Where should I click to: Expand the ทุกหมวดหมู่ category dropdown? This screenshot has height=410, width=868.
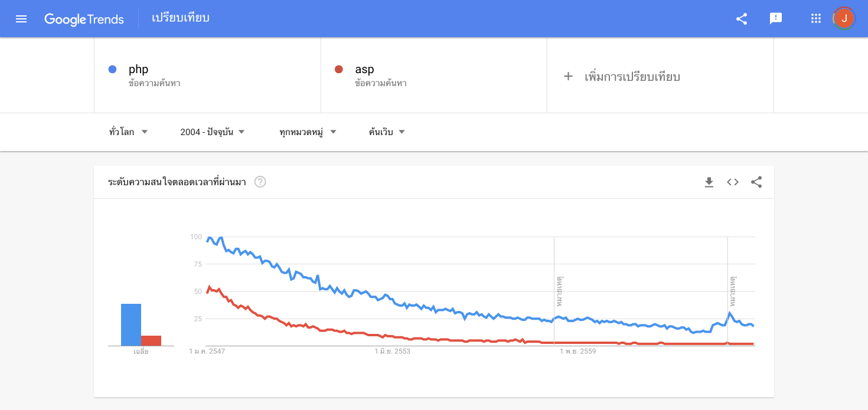pyautogui.click(x=308, y=132)
